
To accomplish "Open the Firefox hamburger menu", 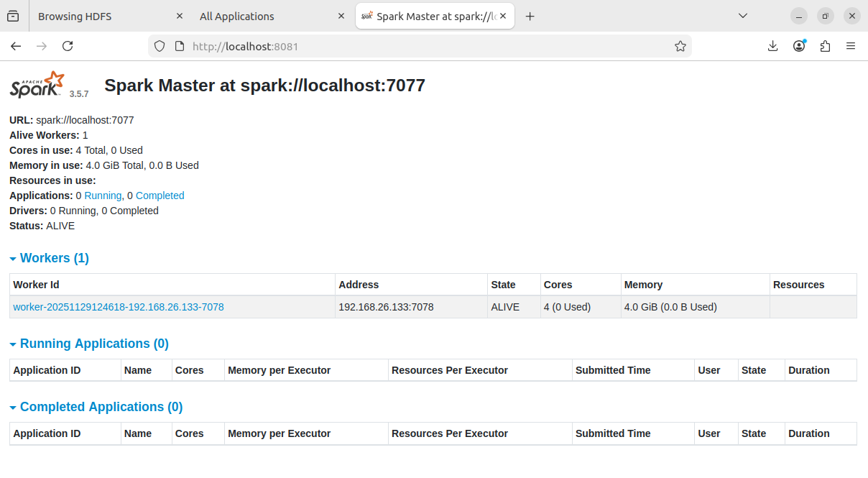I will point(851,46).
